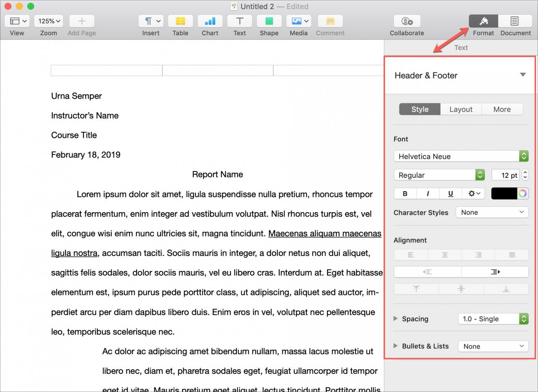Click the 12 pt font size field
Viewport: 538px width, 392px height.
(x=506, y=175)
